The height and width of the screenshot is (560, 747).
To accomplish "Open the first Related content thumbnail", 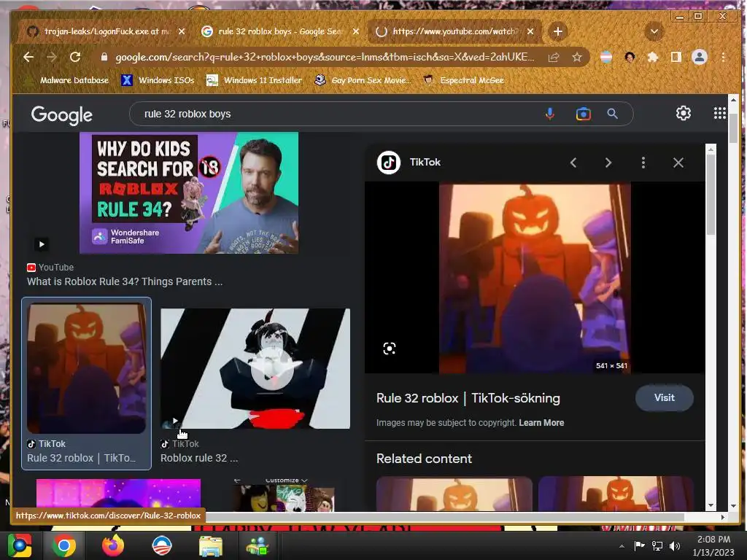I will point(454,494).
